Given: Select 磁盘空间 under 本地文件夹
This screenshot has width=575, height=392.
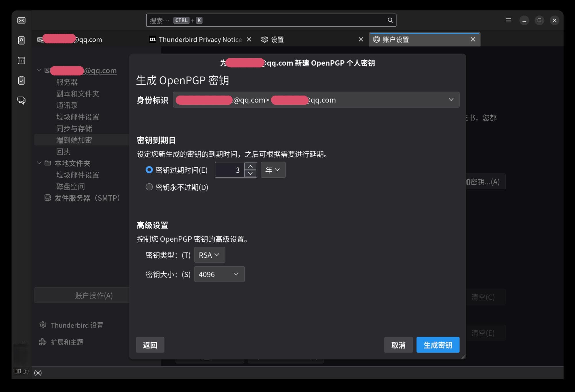Looking at the screenshot, I should 70,186.
